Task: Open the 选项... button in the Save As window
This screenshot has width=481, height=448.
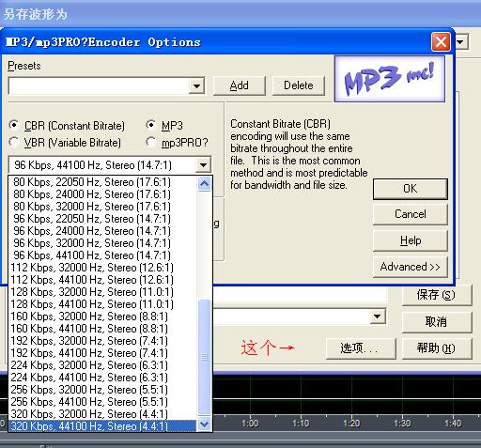Action: 361,348
